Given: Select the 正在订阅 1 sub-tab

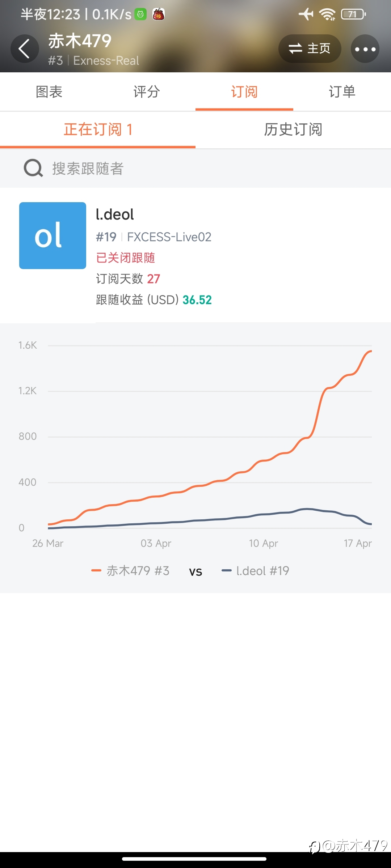Looking at the screenshot, I should [98, 129].
